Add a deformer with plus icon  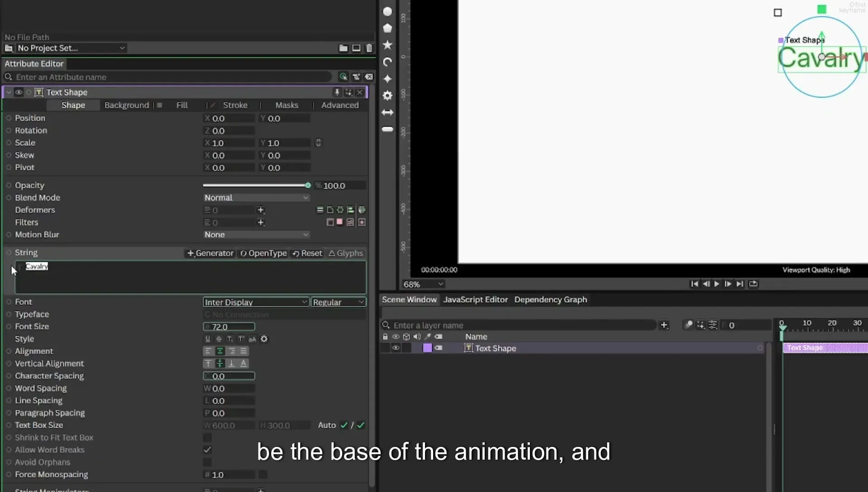point(260,210)
